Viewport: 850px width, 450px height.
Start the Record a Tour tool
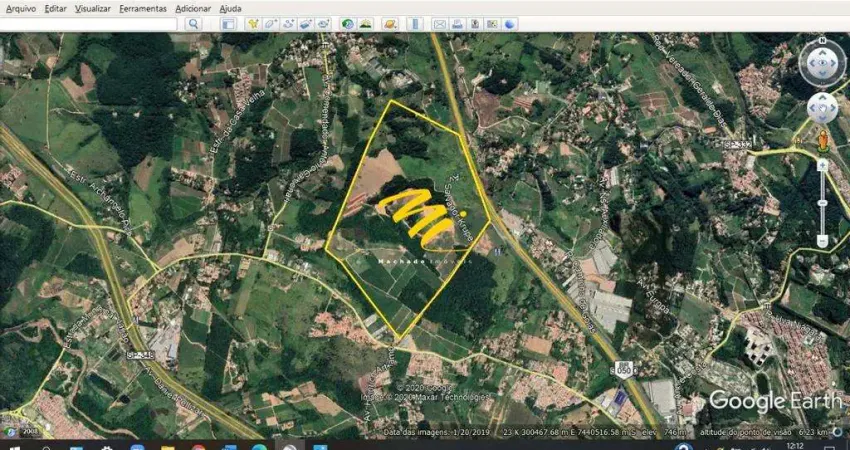point(324,24)
